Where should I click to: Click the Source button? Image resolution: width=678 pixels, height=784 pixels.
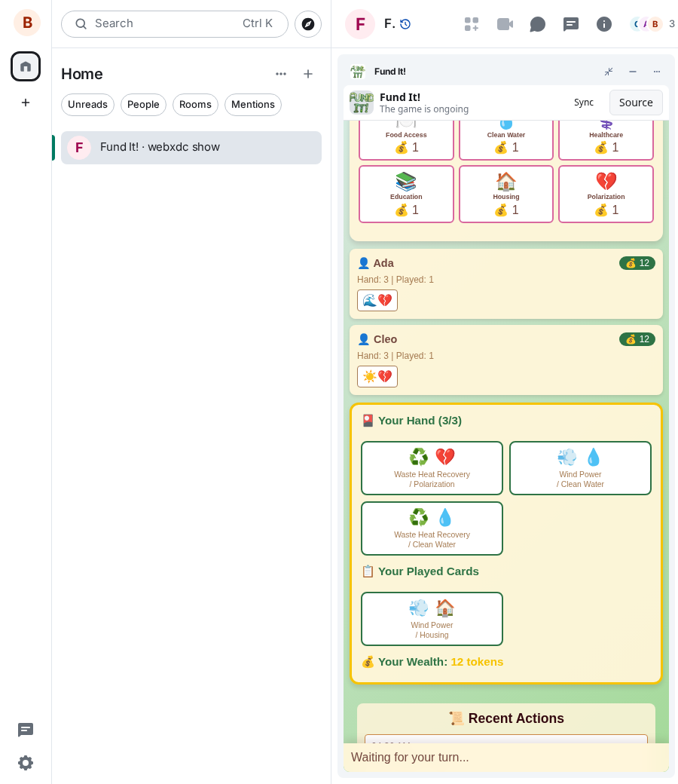coord(636,103)
